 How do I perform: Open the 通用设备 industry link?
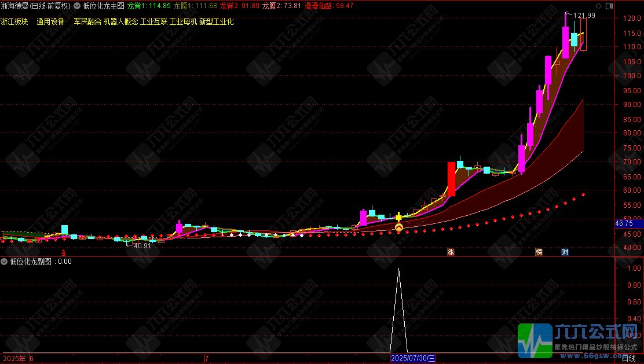50,21
